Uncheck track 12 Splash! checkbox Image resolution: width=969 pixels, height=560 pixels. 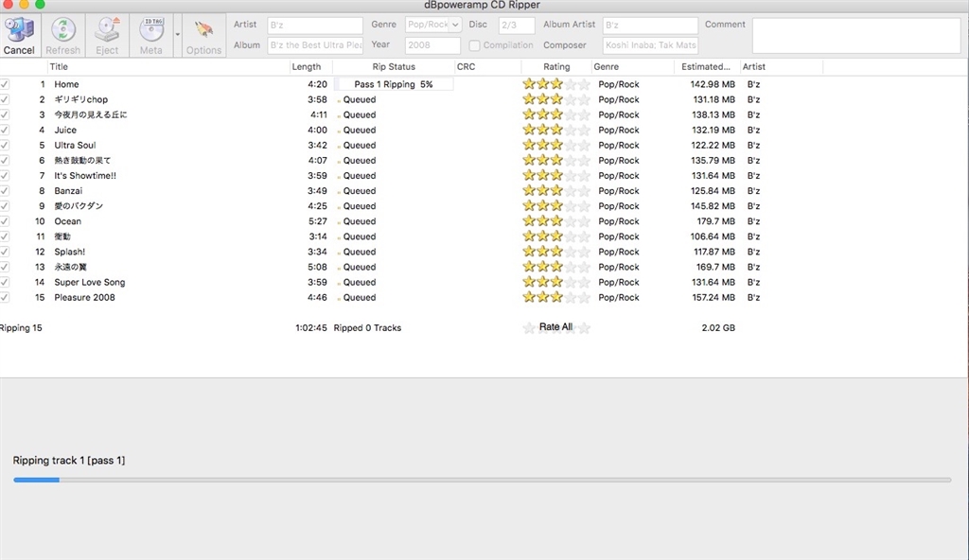[5, 252]
